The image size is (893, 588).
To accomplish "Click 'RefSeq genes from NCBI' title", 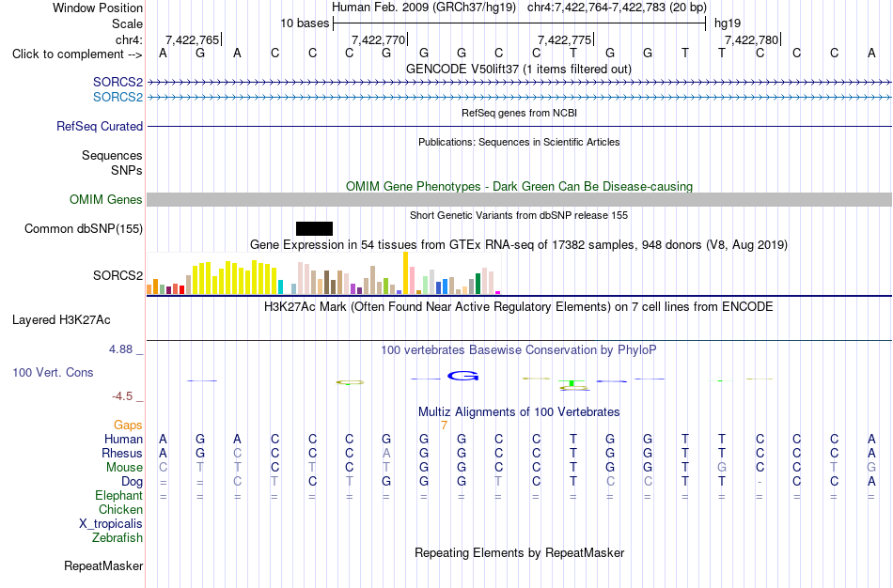I will (x=520, y=113).
